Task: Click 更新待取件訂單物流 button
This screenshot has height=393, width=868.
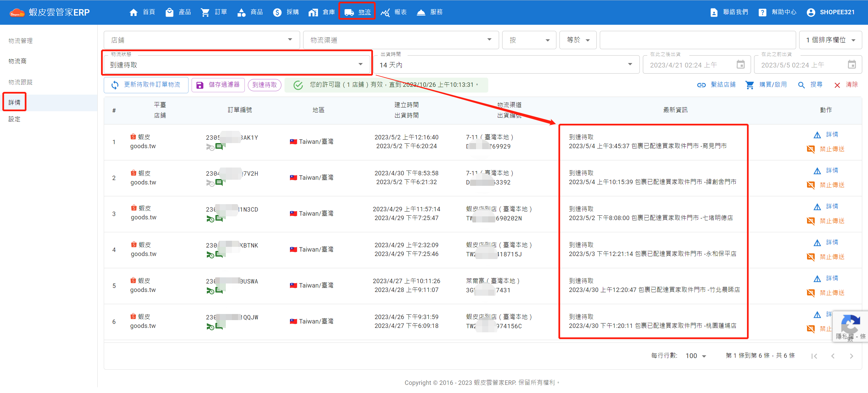Action: point(146,85)
